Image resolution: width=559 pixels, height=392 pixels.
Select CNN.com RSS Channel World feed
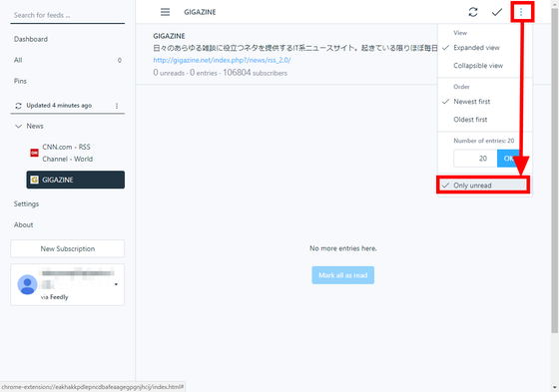coord(75,153)
